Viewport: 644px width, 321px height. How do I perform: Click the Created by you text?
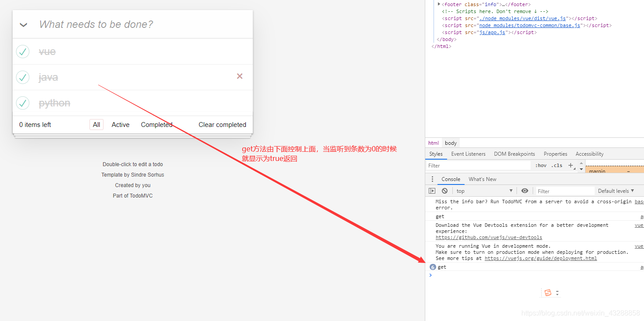point(133,185)
